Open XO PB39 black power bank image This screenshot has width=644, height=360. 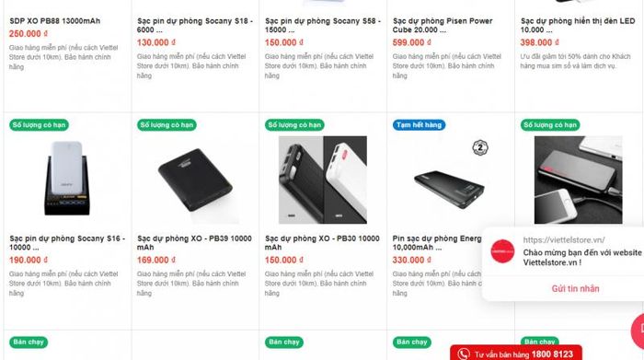pos(195,180)
